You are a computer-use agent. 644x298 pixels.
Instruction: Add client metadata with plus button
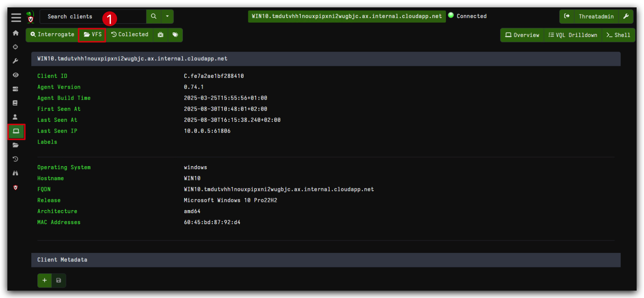[45, 280]
